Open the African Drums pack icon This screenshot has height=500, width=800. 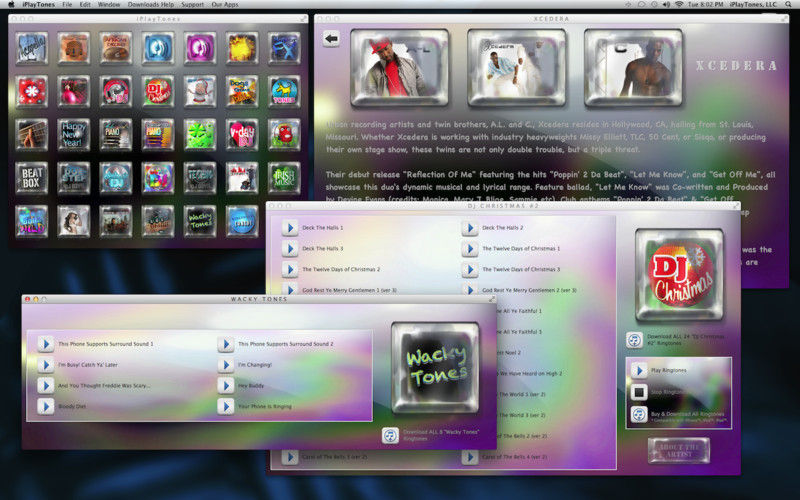coord(116,48)
